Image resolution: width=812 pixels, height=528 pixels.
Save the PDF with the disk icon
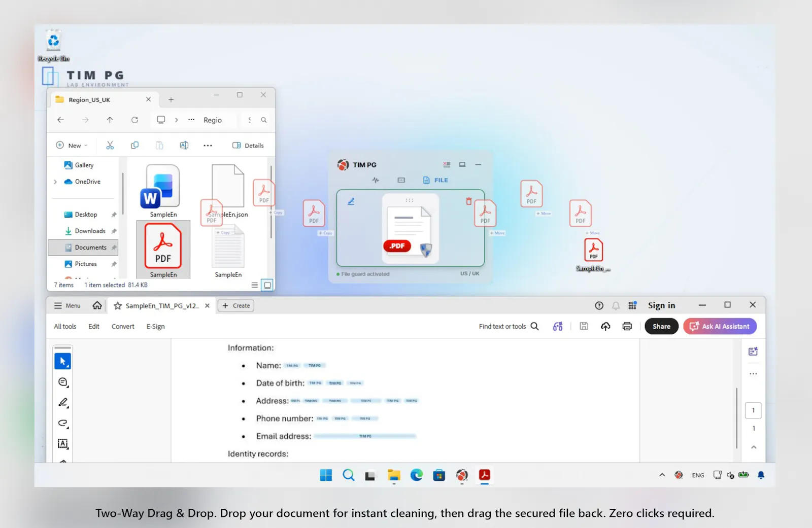click(584, 327)
